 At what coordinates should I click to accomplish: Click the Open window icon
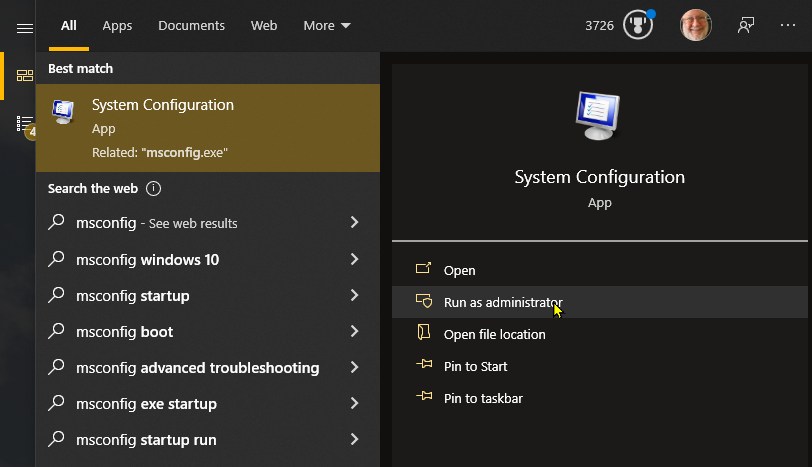pyautogui.click(x=424, y=268)
